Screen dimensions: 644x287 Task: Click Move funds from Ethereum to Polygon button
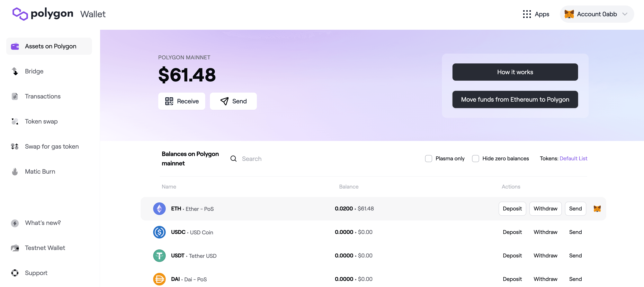click(515, 99)
